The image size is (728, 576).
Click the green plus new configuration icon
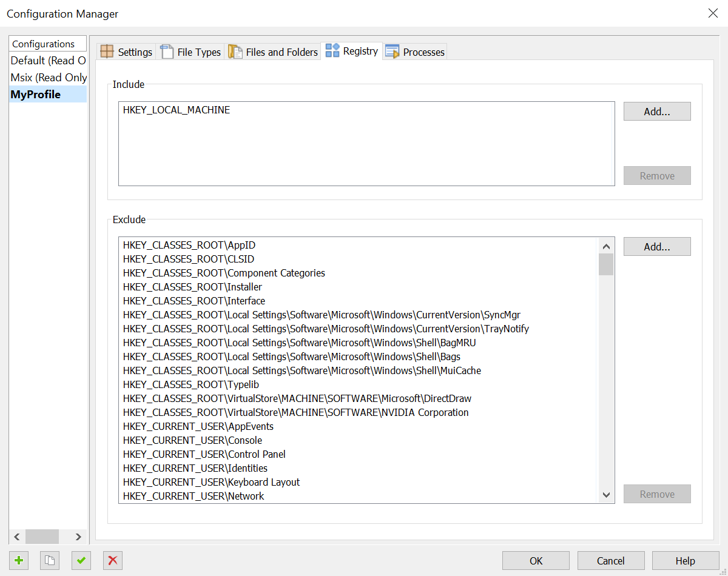19,560
